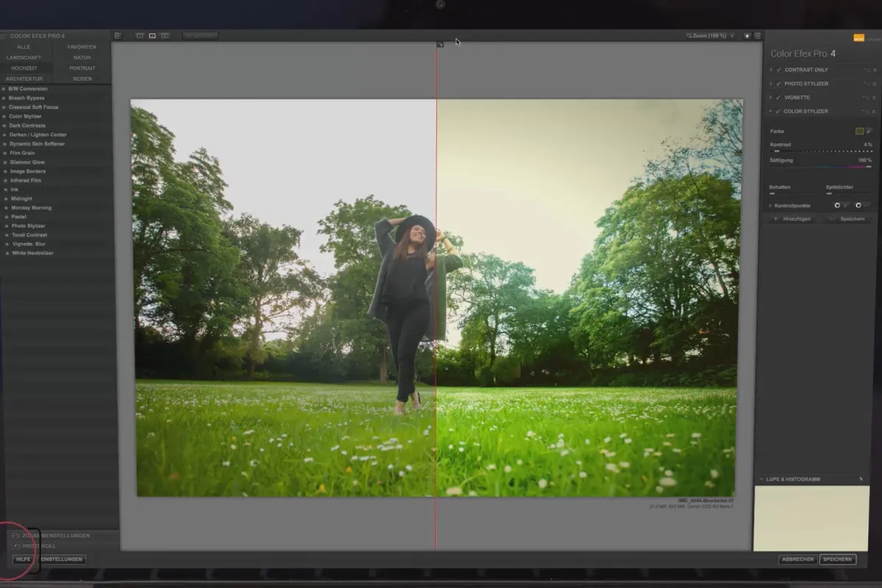Select the single image view icon

(x=140, y=35)
